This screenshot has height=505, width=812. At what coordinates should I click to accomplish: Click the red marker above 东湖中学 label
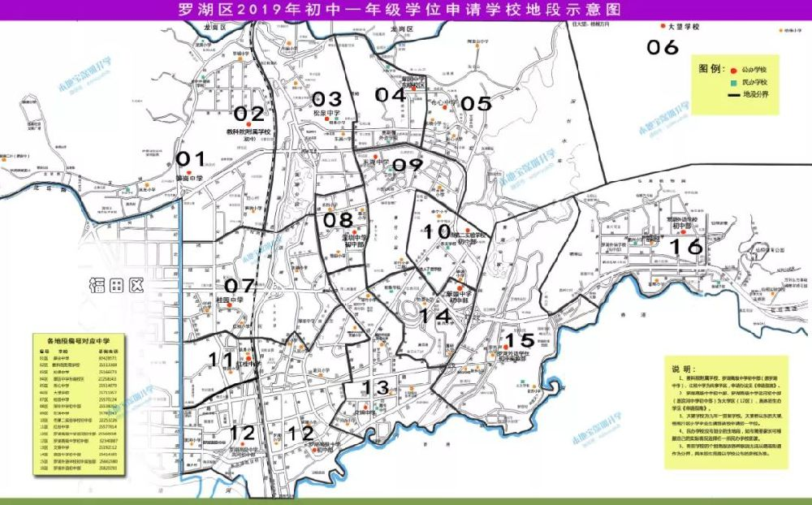point(375,156)
